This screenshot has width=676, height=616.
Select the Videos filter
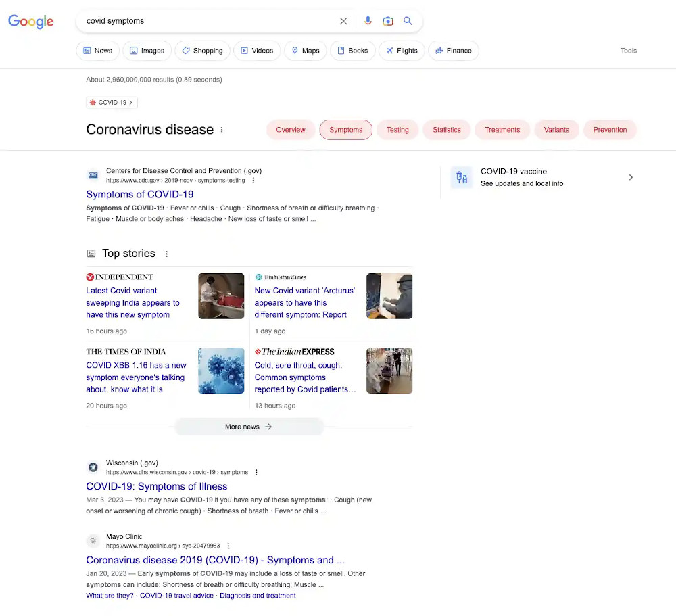257,51
